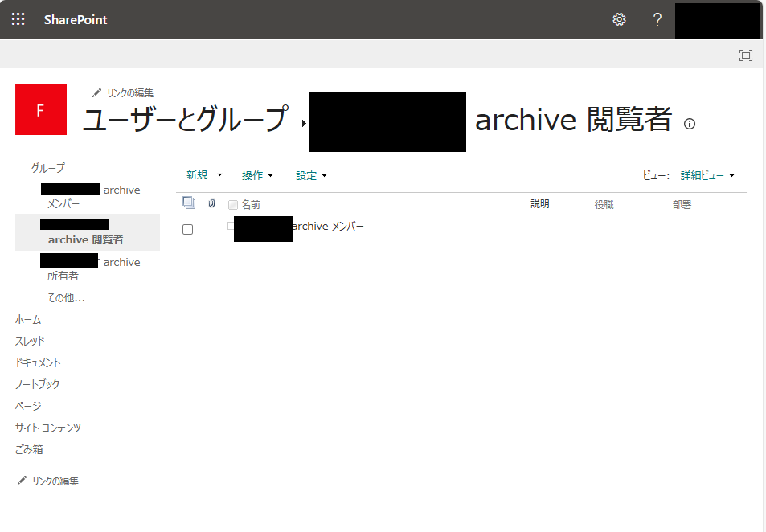Open the 詳細ビュー view dropdown

[x=707, y=175]
